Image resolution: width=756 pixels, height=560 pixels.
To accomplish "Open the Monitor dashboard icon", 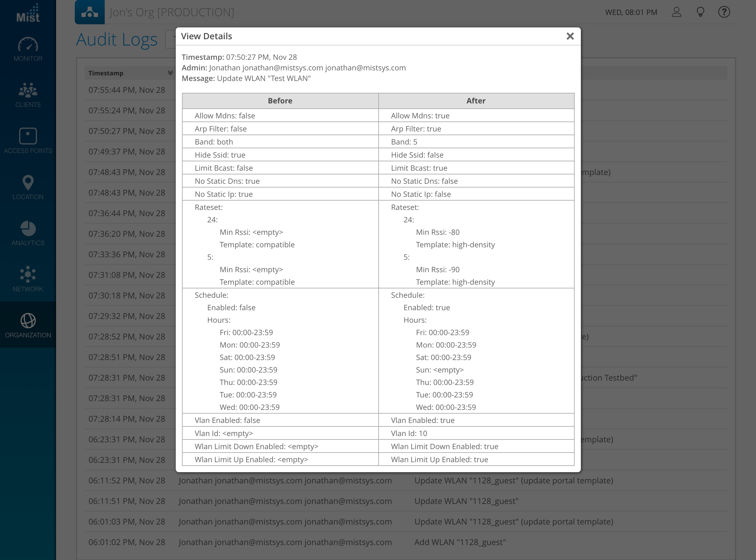I will point(28,45).
